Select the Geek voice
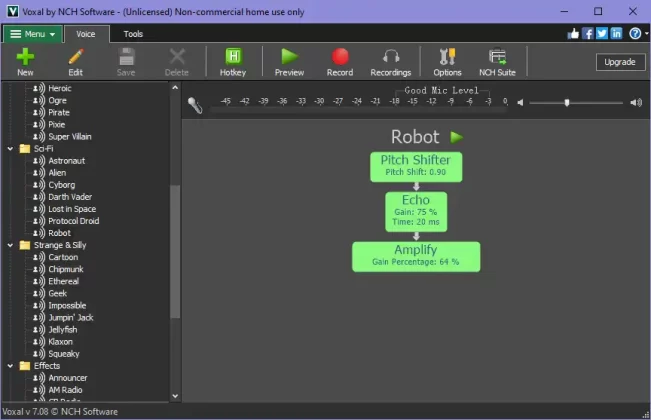This screenshot has height=420, width=651. click(57, 293)
